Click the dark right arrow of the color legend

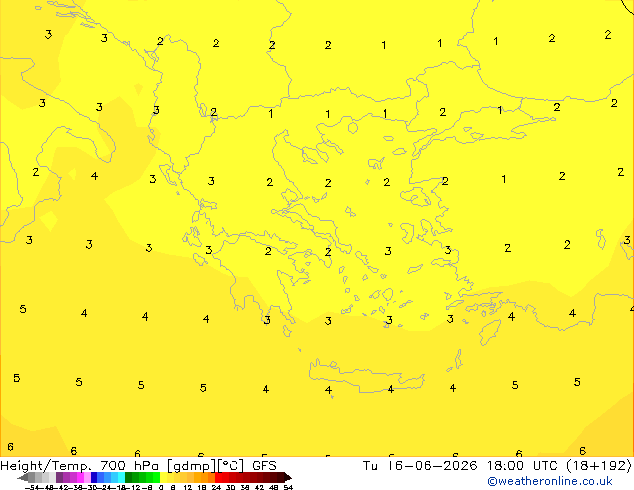[x=288, y=477]
